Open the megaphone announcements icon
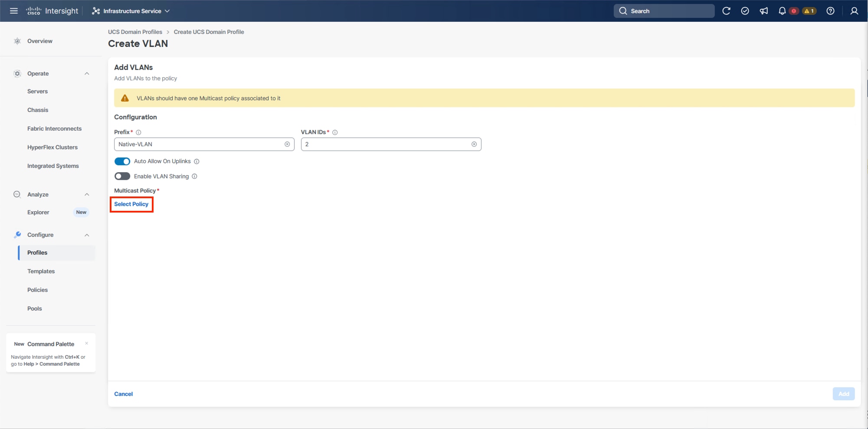The height and width of the screenshot is (429, 868). click(764, 11)
